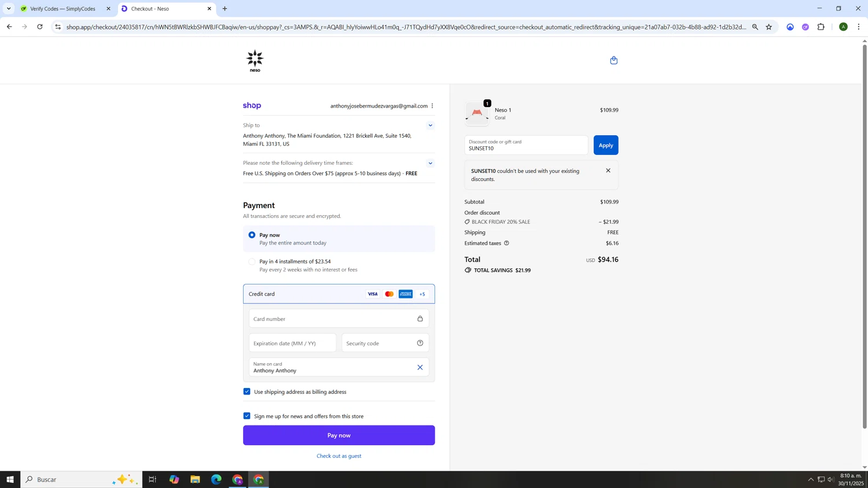Uncheck sign me up for news
The width and height of the screenshot is (868, 488).
coord(247,416)
